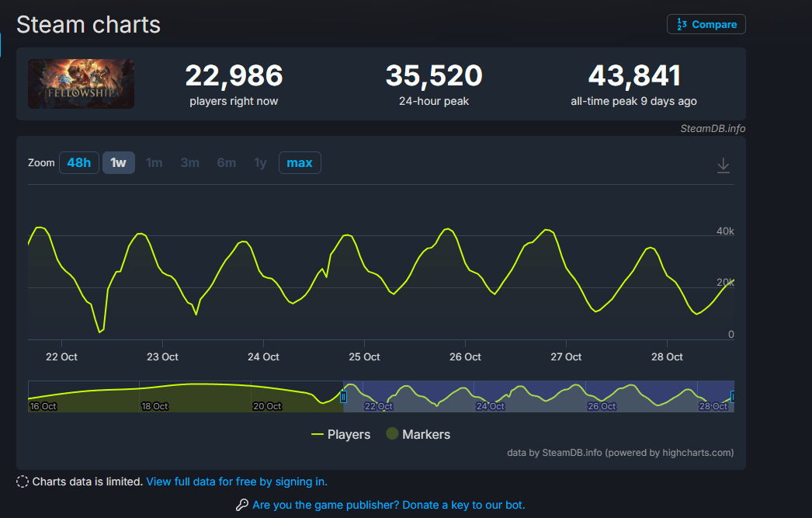Click the 23 Oct axis label
Screen dimensions: 812x518
[x=162, y=357]
